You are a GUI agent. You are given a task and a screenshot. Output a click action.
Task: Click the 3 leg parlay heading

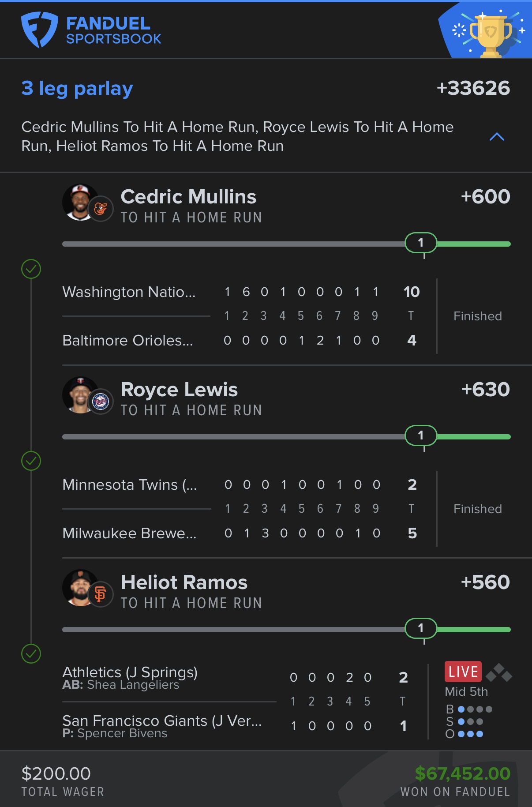tap(77, 88)
